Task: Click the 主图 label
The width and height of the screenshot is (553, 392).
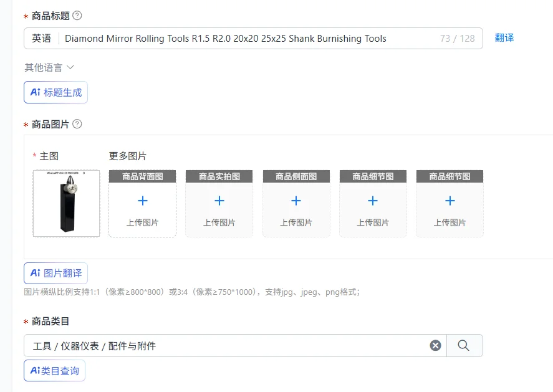Action: pyautogui.click(x=49, y=156)
